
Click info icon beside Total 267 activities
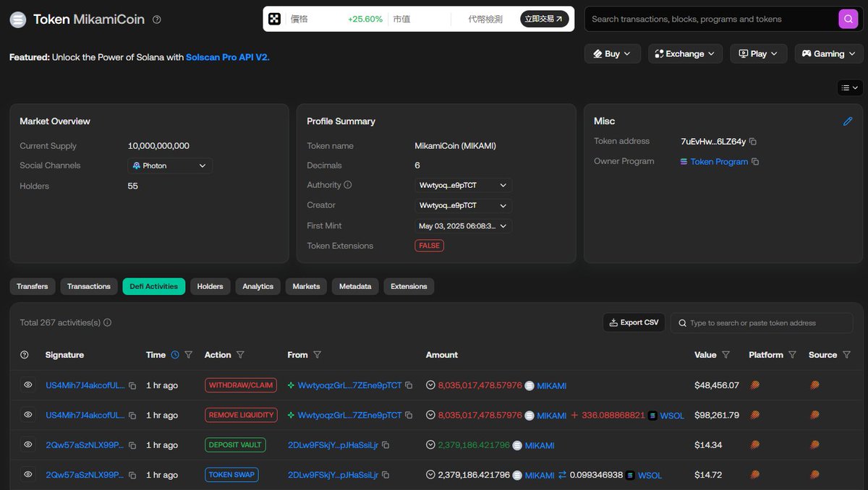[x=108, y=323]
